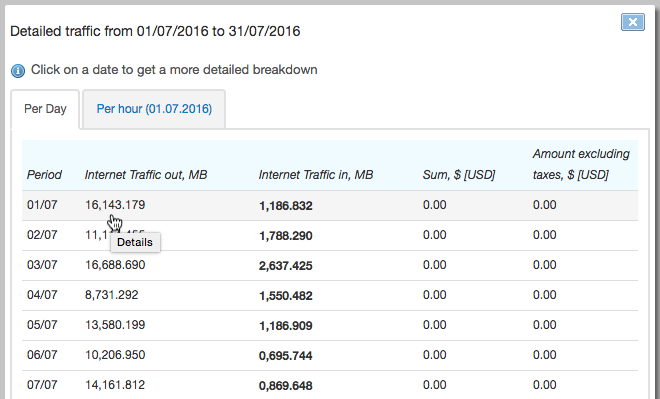Switch to the Per Day tab

coord(45,109)
